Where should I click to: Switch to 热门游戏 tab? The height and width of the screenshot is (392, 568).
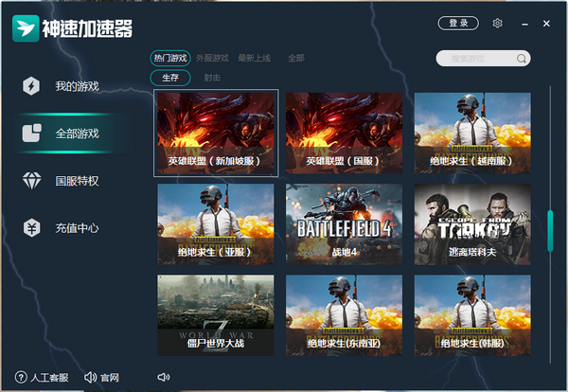click(170, 58)
